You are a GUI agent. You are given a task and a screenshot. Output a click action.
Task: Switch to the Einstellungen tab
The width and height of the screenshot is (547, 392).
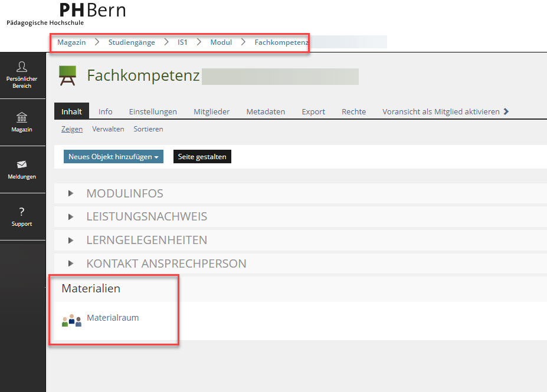coord(153,111)
